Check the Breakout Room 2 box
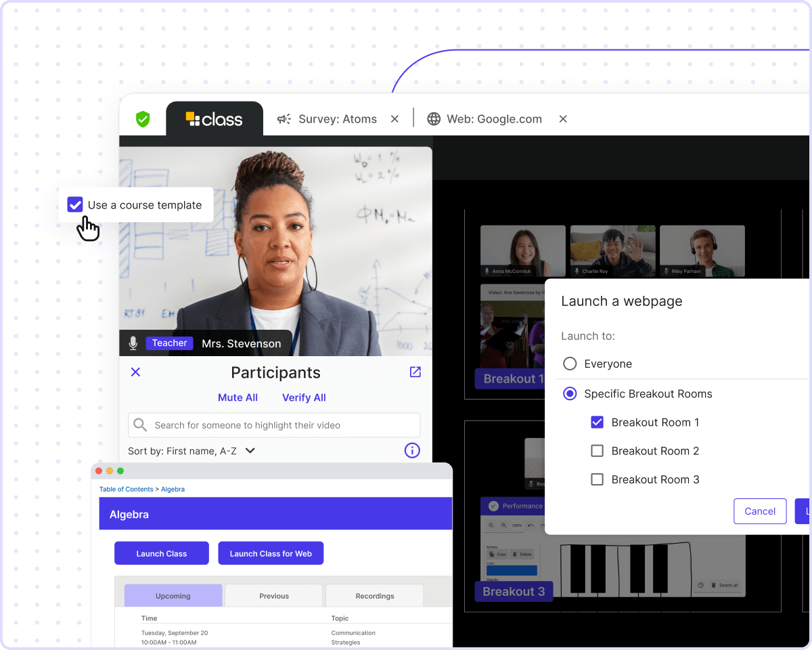Image resolution: width=812 pixels, height=650 pixels. (x=597, y=451)
